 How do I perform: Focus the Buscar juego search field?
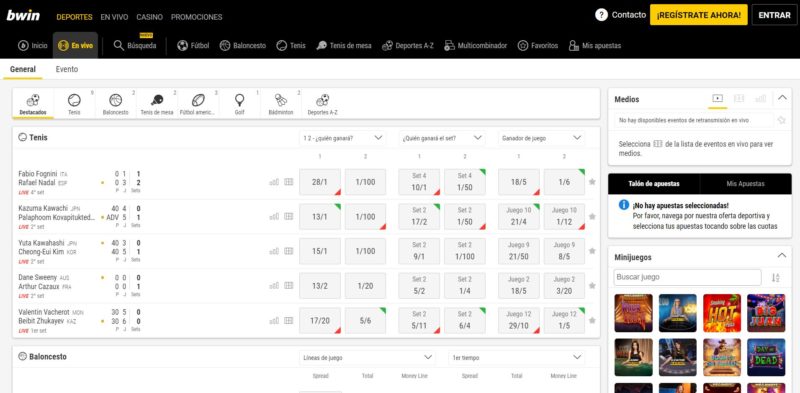tap(687, 277)
